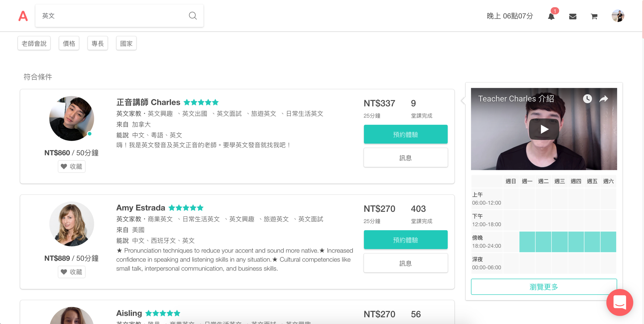Click the 傍晚 18:00-24:00 row label
This screenshot has width=644, height=324.
pos(486,242)
